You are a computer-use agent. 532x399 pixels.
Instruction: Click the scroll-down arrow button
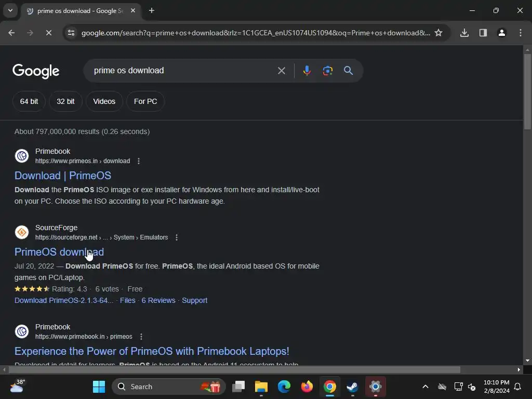(527, 361)
